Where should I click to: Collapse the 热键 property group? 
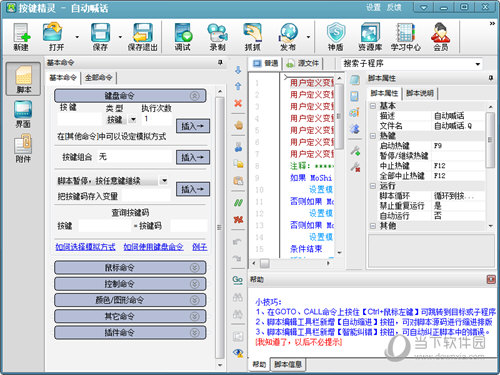click(x=373, y=136)
